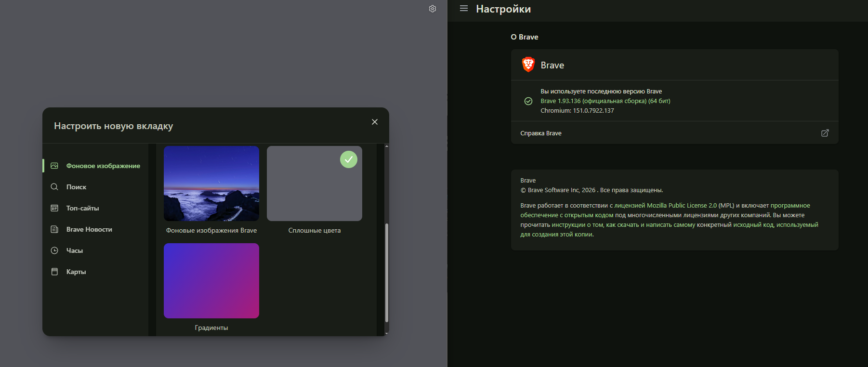Select 'Фоновое изображение' in dialog sidebar
Screen dimensions: 868x367
[95, 166]
